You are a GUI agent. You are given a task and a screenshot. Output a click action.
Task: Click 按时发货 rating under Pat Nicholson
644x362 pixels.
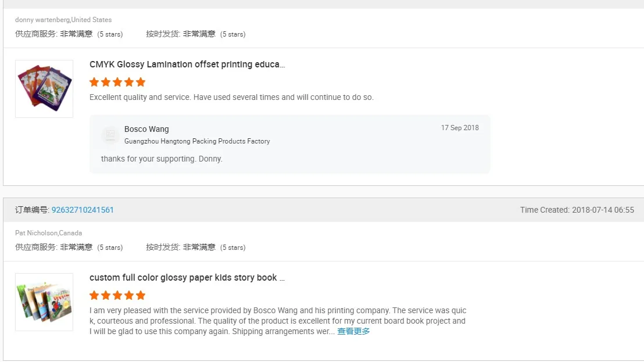(195, 248)
